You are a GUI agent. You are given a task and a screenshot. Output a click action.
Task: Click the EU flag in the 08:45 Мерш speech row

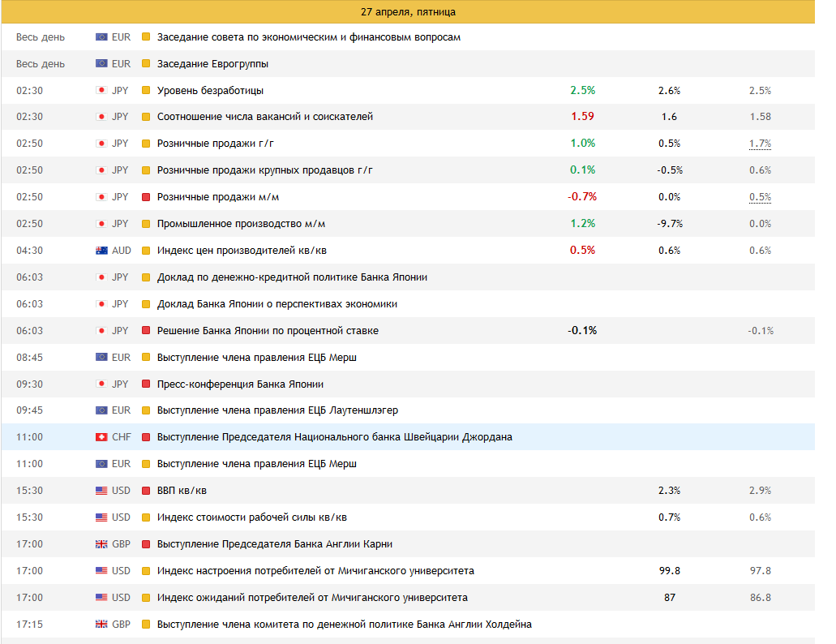[101, 357]
